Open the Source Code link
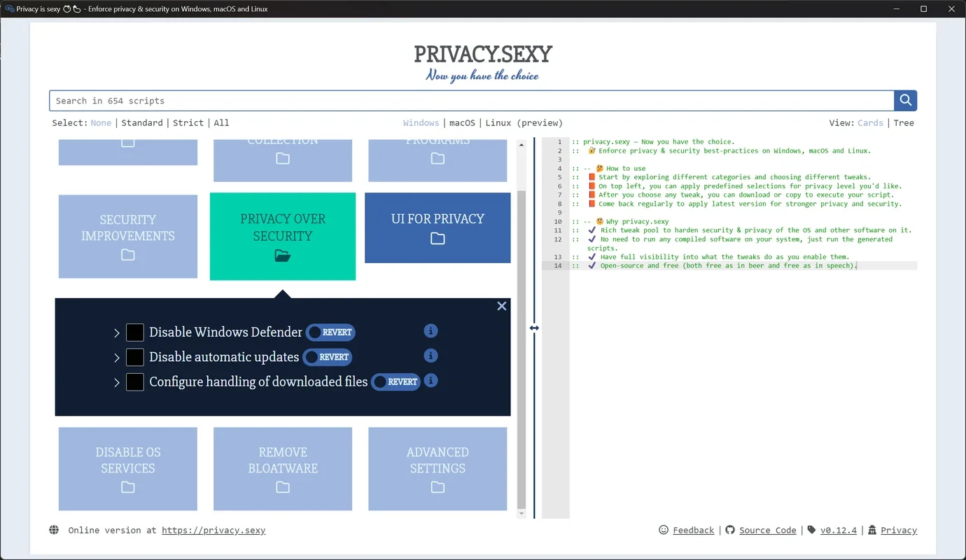The width and height of the screenshot is (966, 560). pos(768,530)
